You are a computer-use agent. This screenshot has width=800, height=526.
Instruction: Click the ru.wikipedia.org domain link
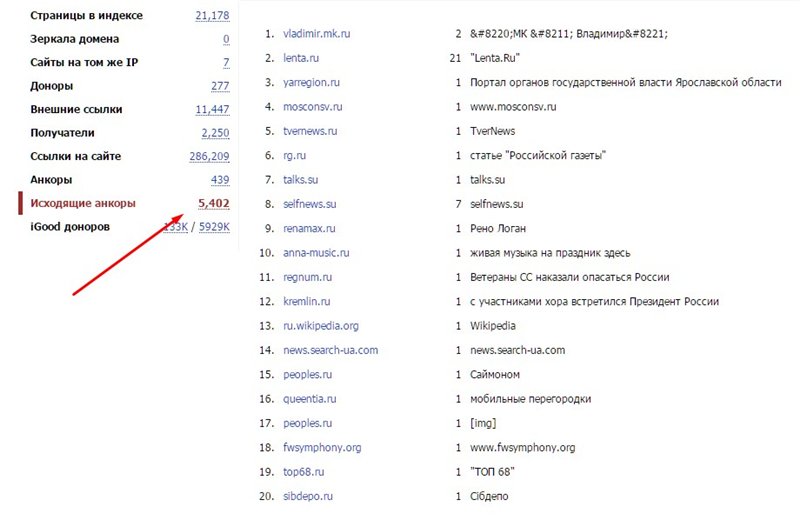point(321,326)
